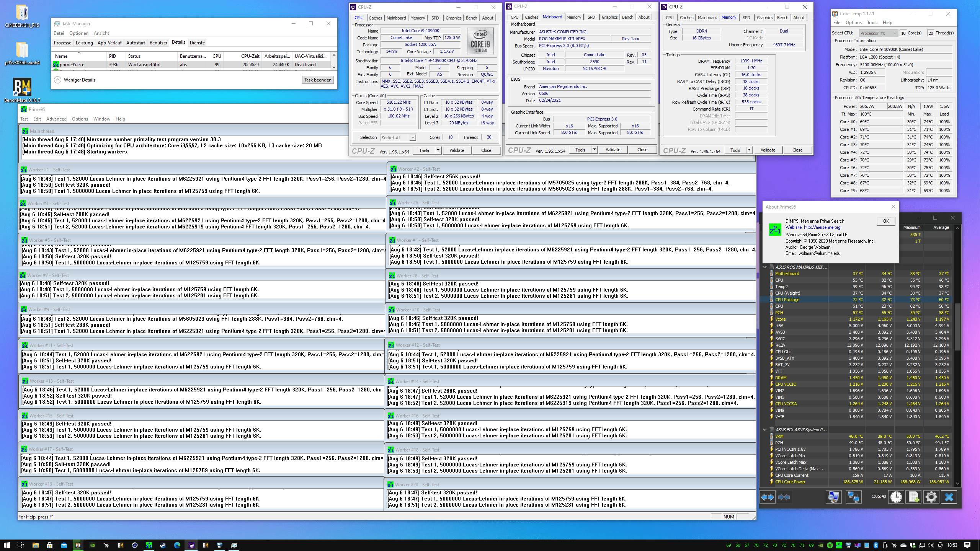
Task: Open Tools dropdown arrow in CPU-Z Mainboard window
Action: coord(594,150)
